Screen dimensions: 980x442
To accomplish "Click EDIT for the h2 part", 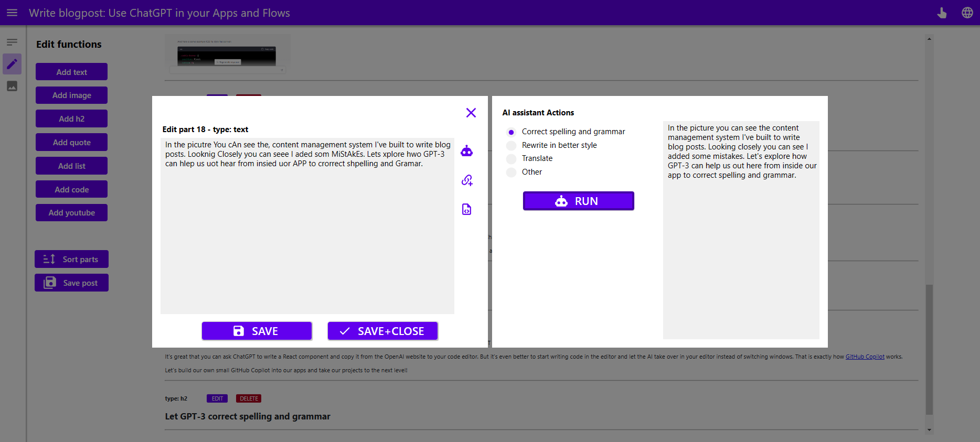I will 217,398.
